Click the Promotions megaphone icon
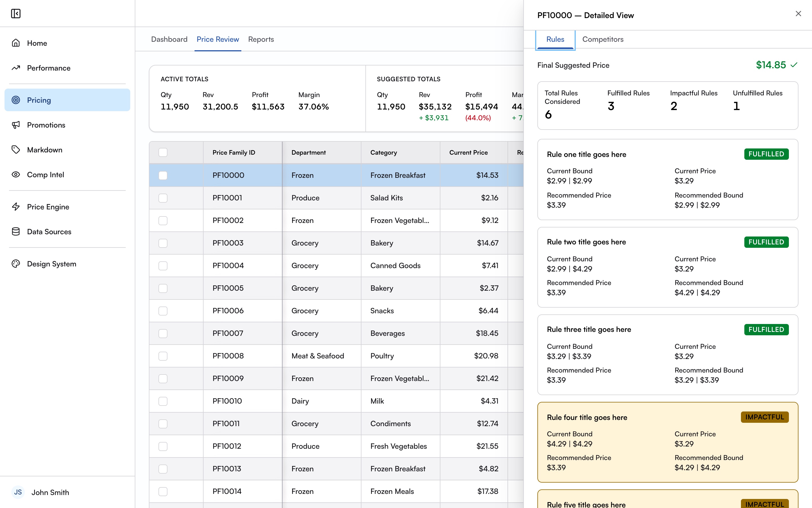 tap(16, 125)
